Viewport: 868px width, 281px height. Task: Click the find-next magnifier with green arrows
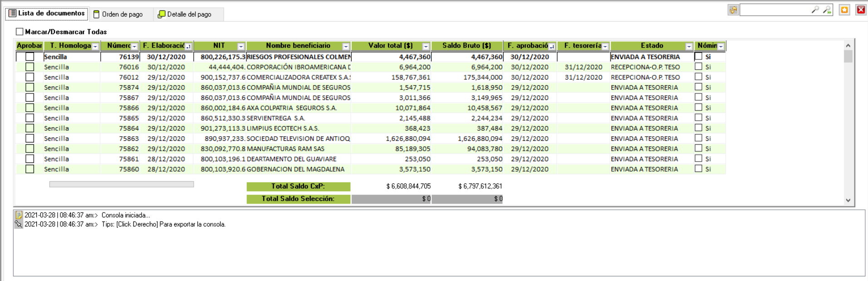[x=827, y=10]
